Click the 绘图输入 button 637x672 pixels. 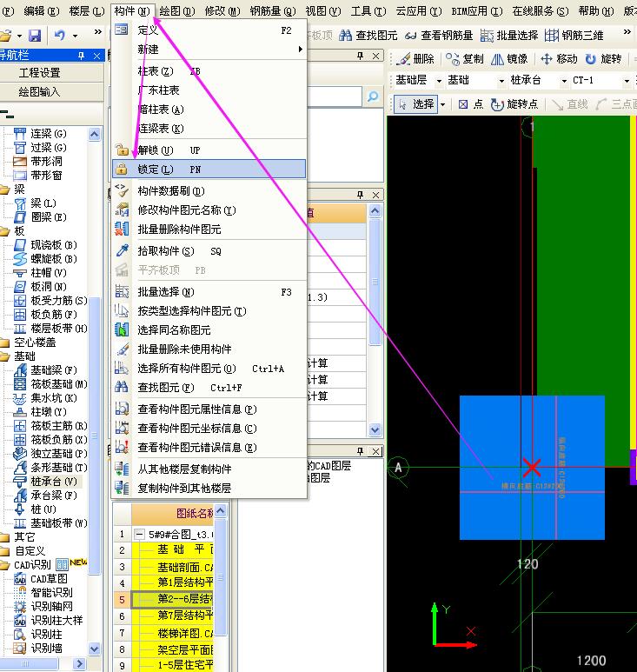[39, 91]
